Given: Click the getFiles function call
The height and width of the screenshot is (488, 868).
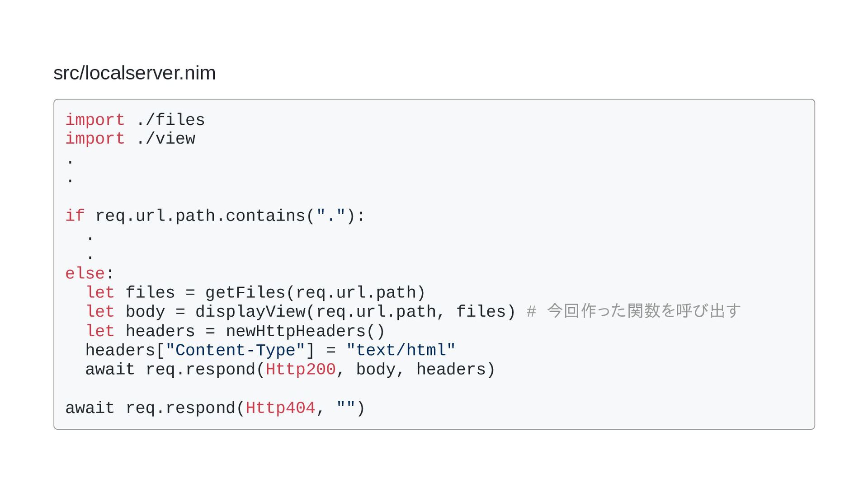Looking at the screenshot, I should coord(245,293).
